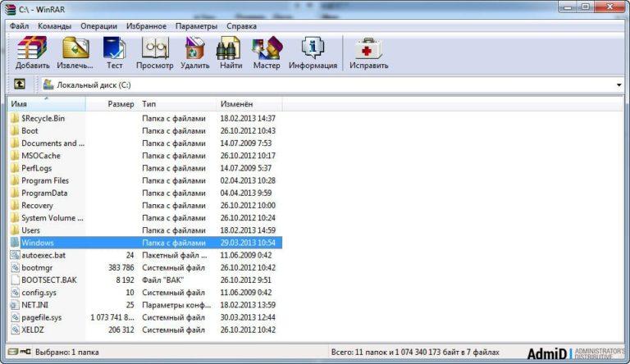The height and width of the screenshot is (364, 630).
Task: Sort by the Имя column header
Action: point(47,104)
